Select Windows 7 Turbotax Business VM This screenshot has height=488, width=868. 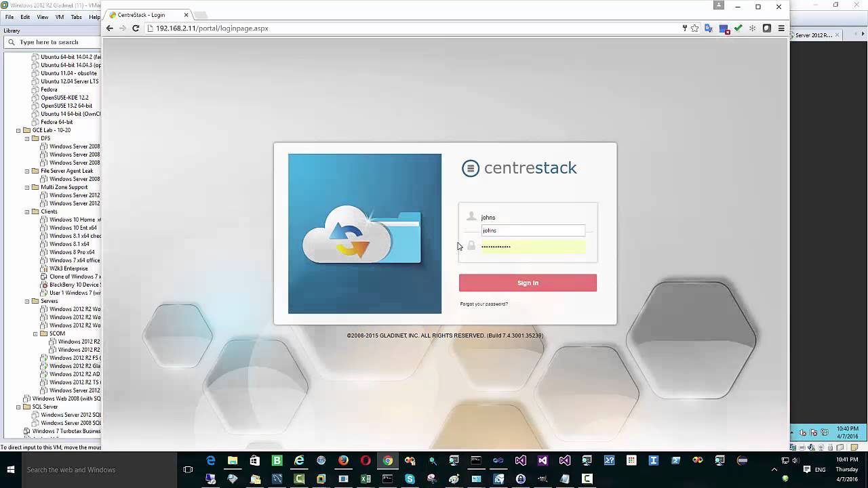coord(66,431)
